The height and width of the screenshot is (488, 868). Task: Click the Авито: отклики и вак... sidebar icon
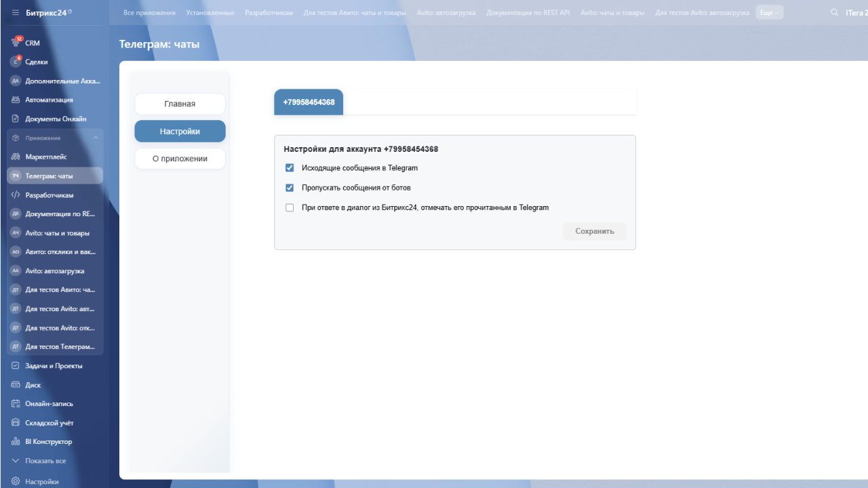[x=16, y=251]
